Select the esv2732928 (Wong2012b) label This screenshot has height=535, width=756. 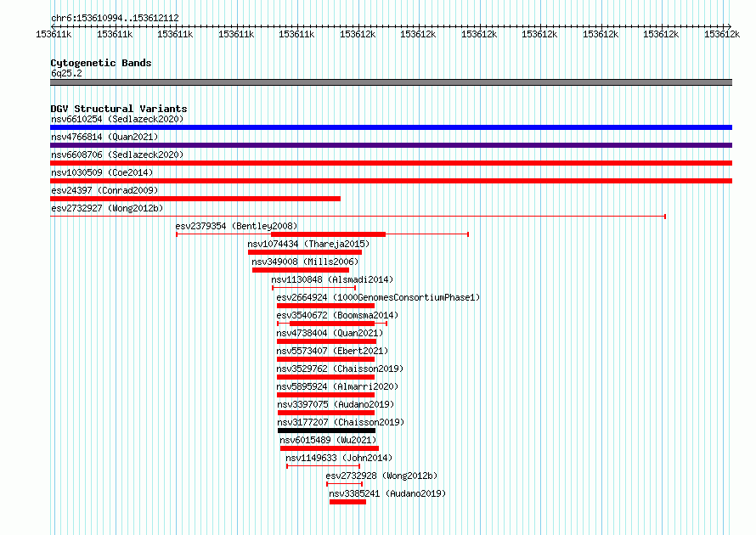click(381, 476)
